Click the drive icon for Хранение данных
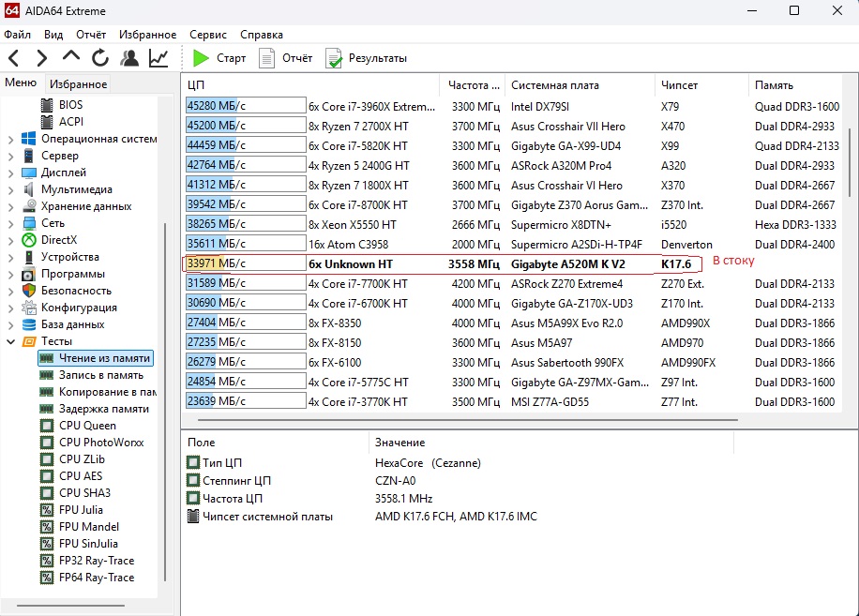The image size is (859, 616). pos(28,206)
